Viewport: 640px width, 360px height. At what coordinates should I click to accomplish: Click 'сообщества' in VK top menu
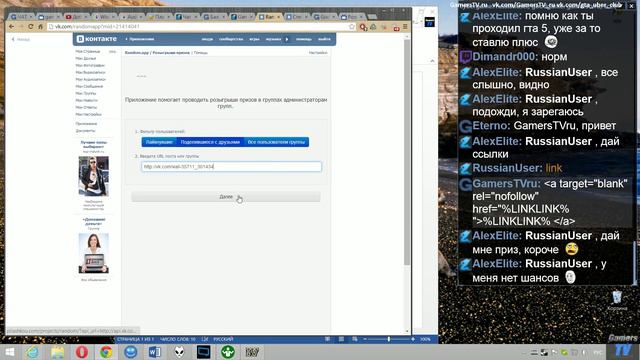click(231, 39)
